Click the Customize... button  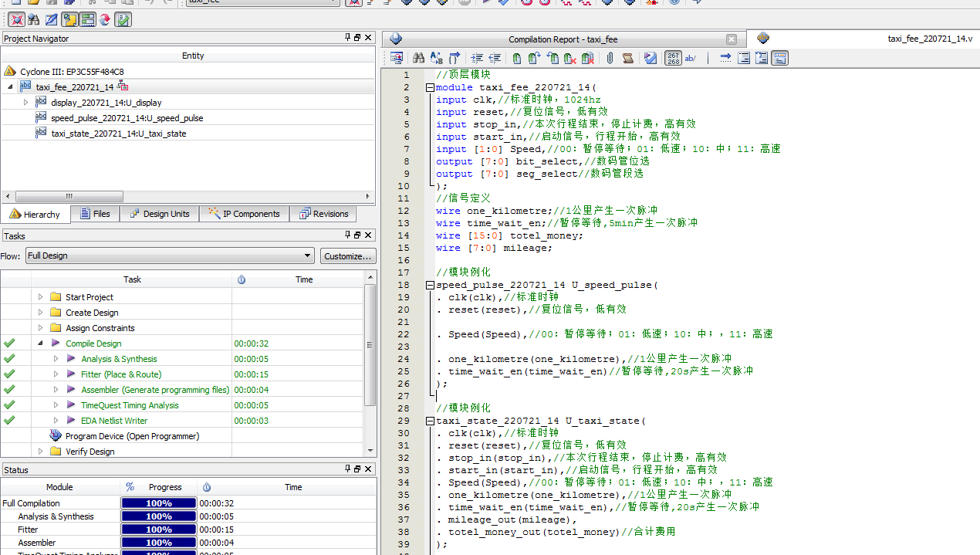pos(348,256)
